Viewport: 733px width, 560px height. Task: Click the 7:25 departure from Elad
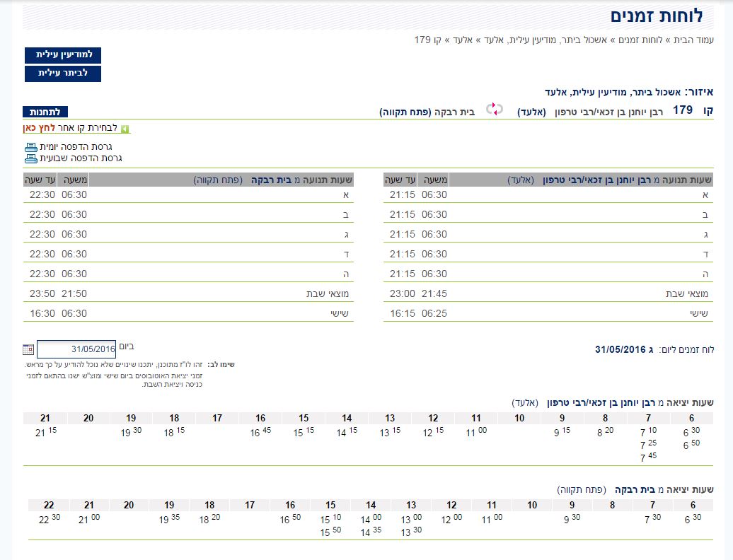pyautogui.click(x=648, y=444)
